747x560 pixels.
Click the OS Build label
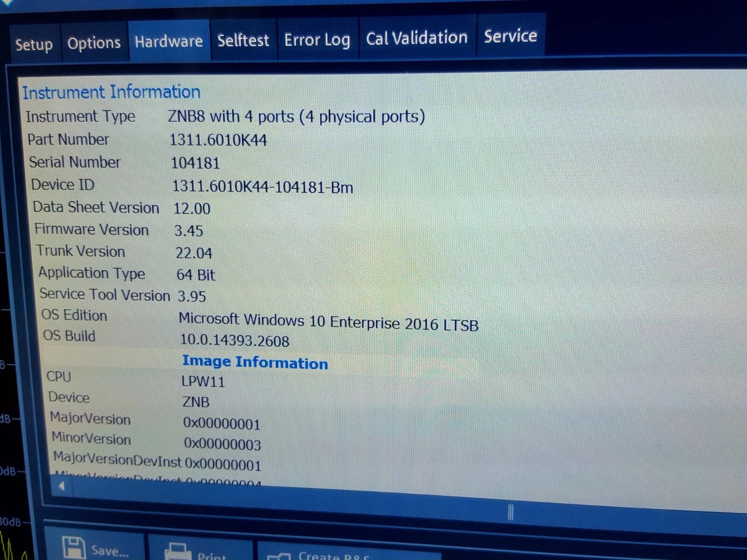(x=69, y=336)
